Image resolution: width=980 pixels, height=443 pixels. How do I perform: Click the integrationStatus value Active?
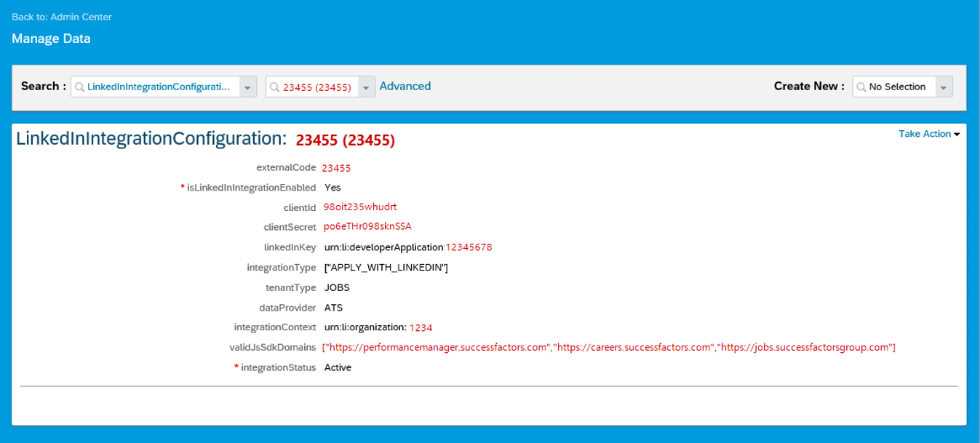[338, 367]
